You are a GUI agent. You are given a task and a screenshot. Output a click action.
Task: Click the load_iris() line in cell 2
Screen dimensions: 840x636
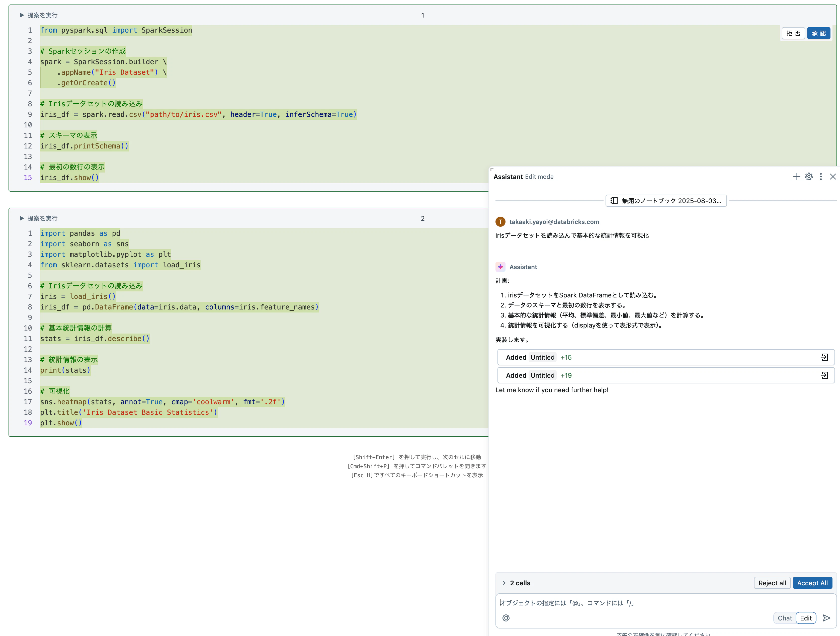78,296
